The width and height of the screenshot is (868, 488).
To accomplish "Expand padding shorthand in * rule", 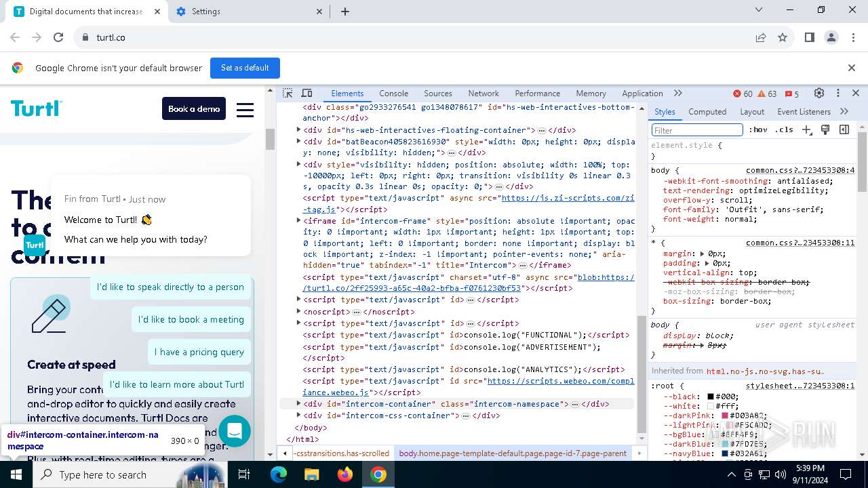I will [x=707, y=263].
